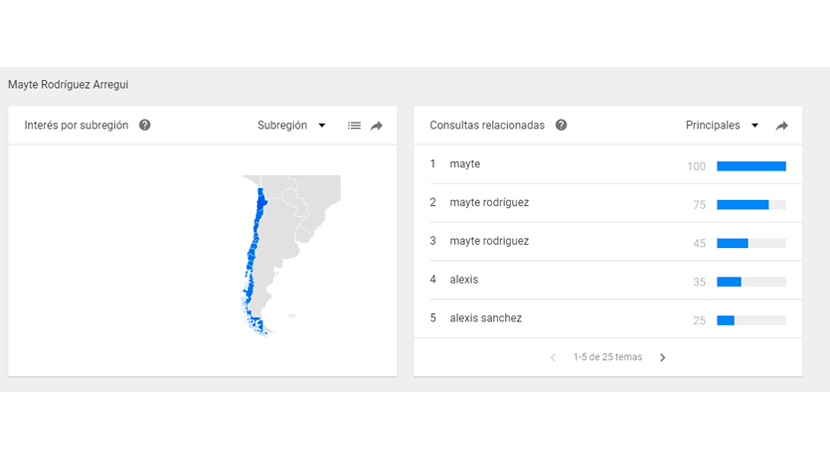This screenshot has height=467, width=830.
Task: Select the third query 'mayte rodriguez'
Action: tap(489, 241)
